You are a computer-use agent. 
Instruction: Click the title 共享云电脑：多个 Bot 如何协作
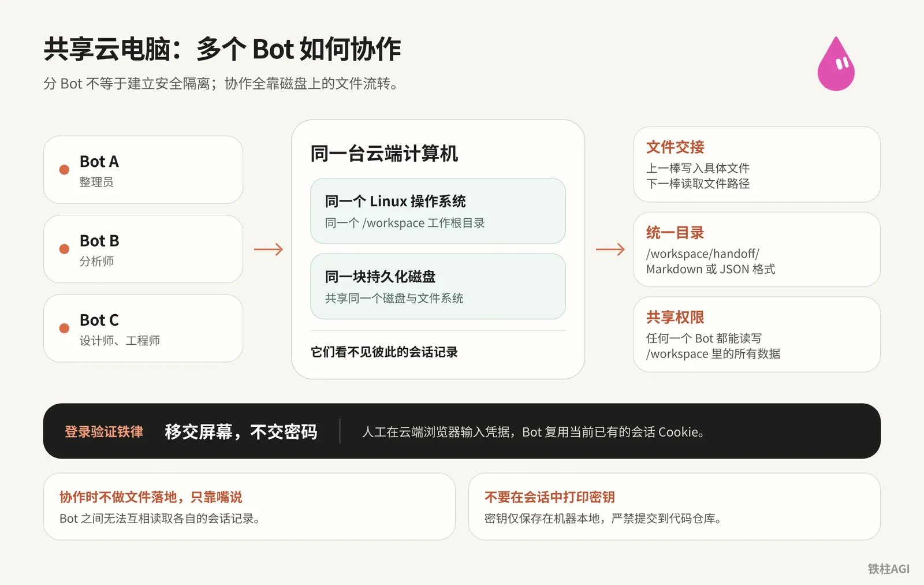[x=222, y=49]
